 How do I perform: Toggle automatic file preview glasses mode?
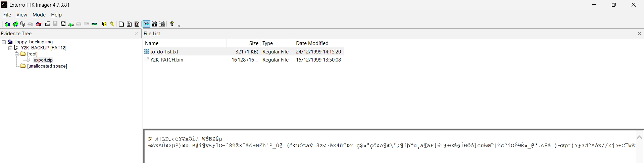(x=146, y=24)
